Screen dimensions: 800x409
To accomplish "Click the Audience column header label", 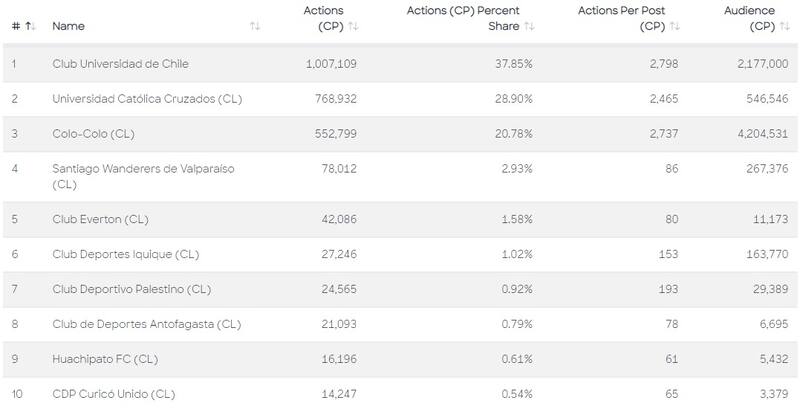I will 749,11.
